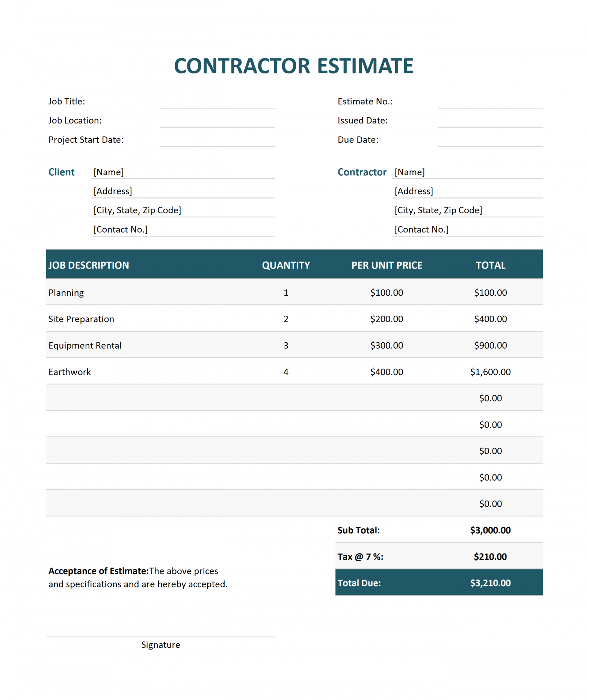Screen dimensions: 589x700
Task: Click the Earthwork total $1,600.00 cell
Action: (x=490, y=372)
